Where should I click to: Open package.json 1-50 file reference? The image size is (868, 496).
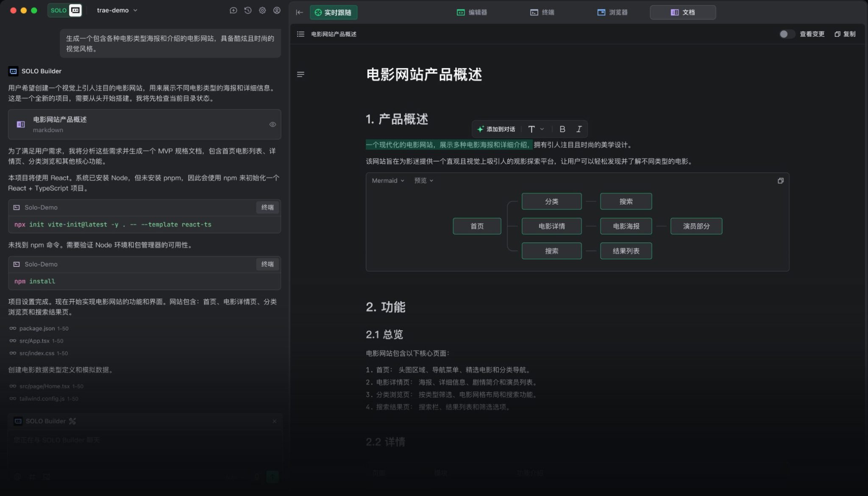pyautogui.click(x=39, y=328)
